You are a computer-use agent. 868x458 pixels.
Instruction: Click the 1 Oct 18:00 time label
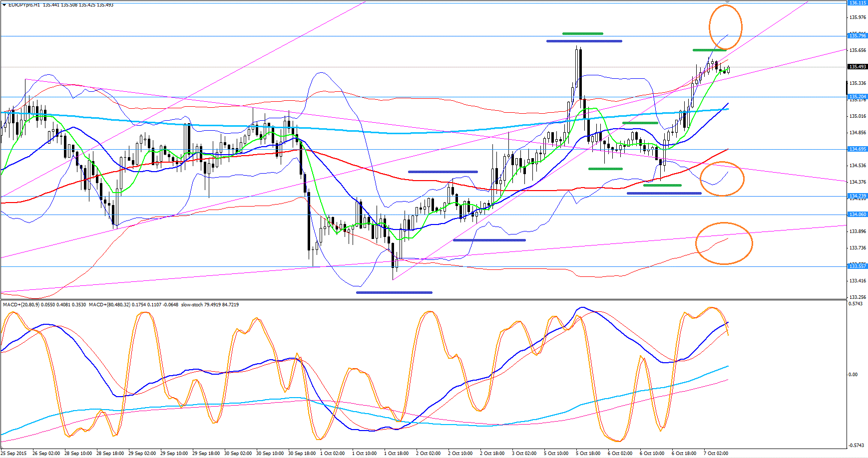(396, 454)
